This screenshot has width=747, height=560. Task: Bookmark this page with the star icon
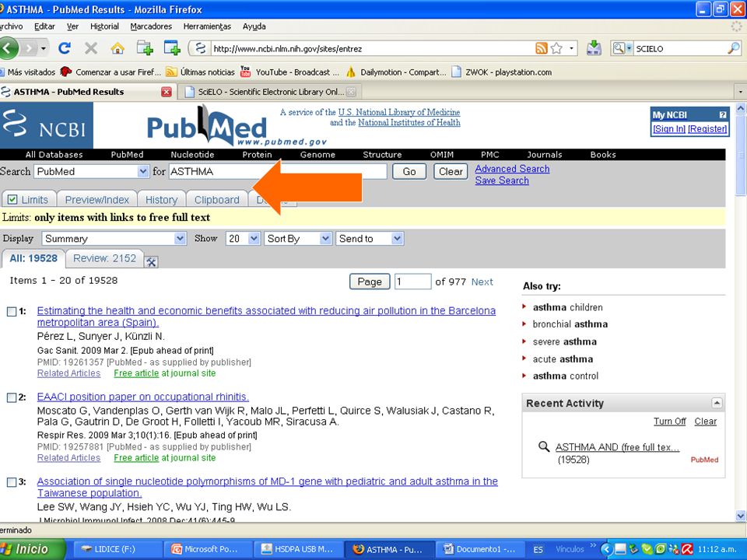click(556, 48)
